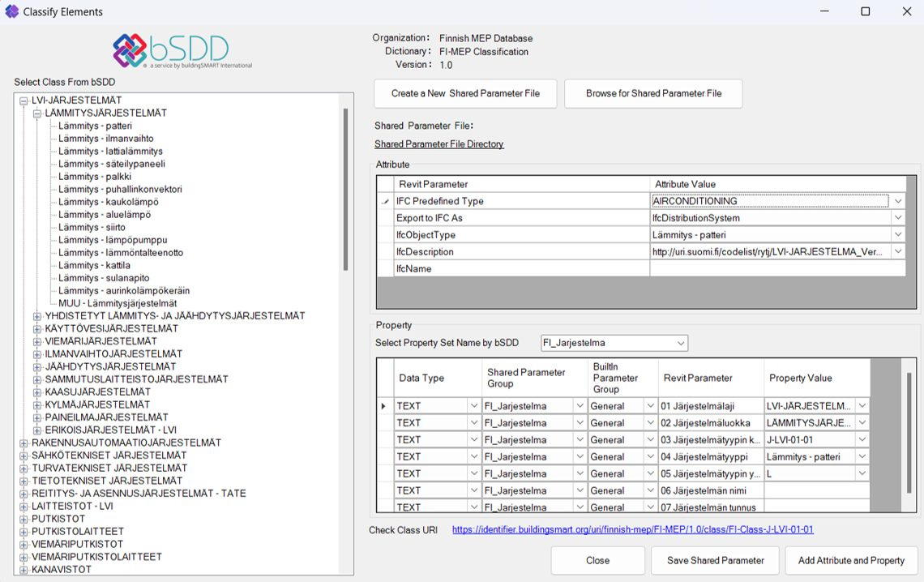Expand the LAITTEISTOT - LVI node

(x=24, y=507)
